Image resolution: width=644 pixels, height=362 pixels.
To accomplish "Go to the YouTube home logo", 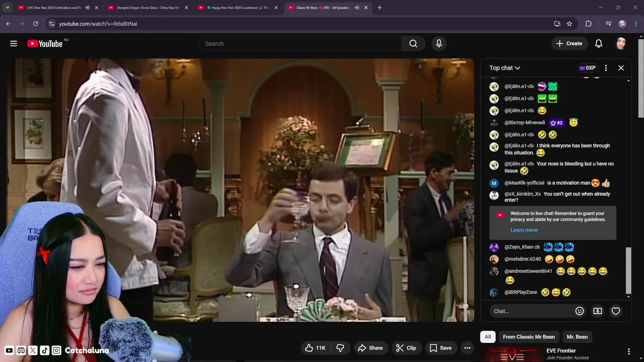I will [45, 44].
